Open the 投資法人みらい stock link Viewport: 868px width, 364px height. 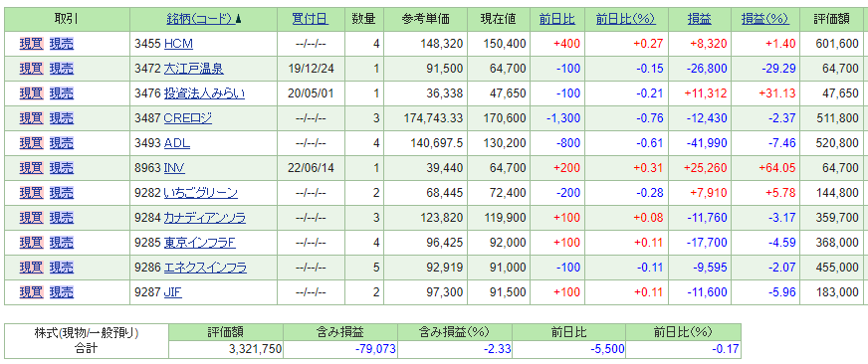[204, 92]
